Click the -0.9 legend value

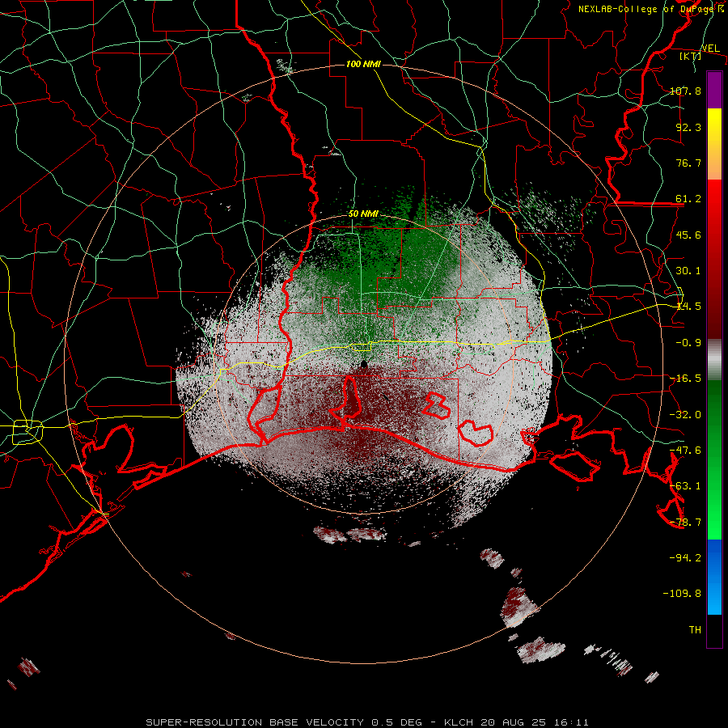tap(688, 343)
